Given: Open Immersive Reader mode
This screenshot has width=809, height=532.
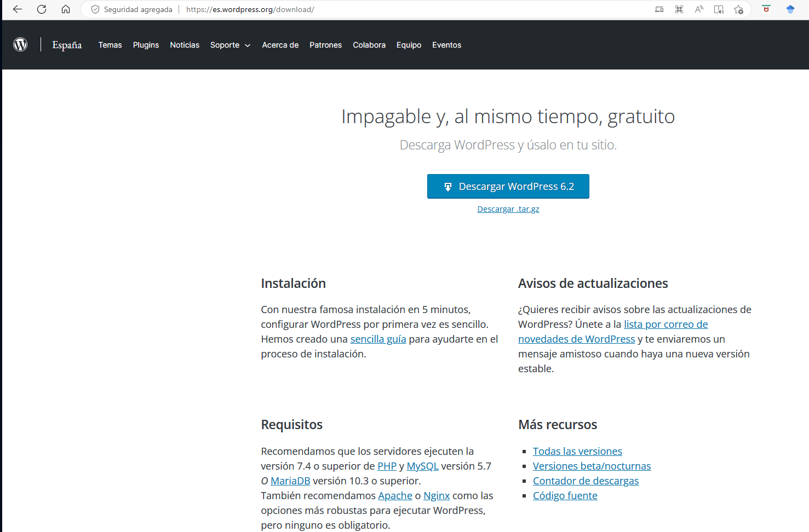Looking at the screenshot, I should (x=718, y=9).
